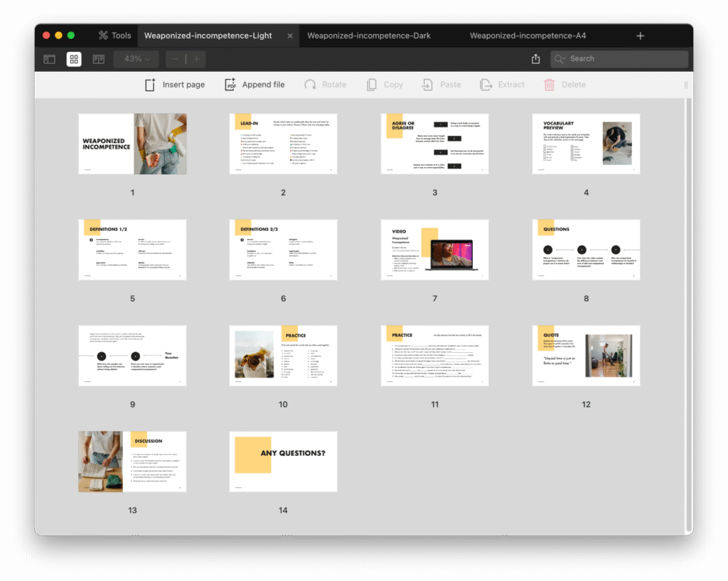
Task: Click the share icon
Action: [536, 59]
